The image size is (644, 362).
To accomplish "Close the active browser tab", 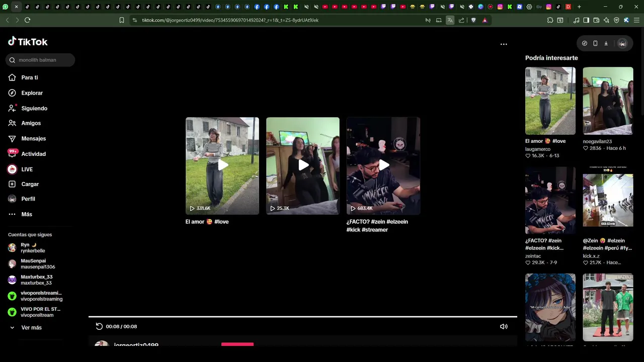I will pos(16,7).
